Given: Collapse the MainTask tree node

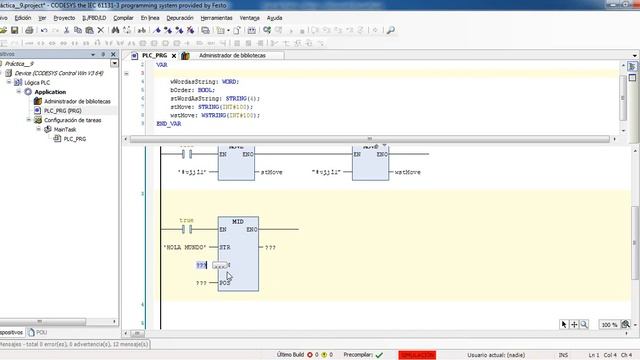Looking at the screenshot, I should click(x=38, y=129).
